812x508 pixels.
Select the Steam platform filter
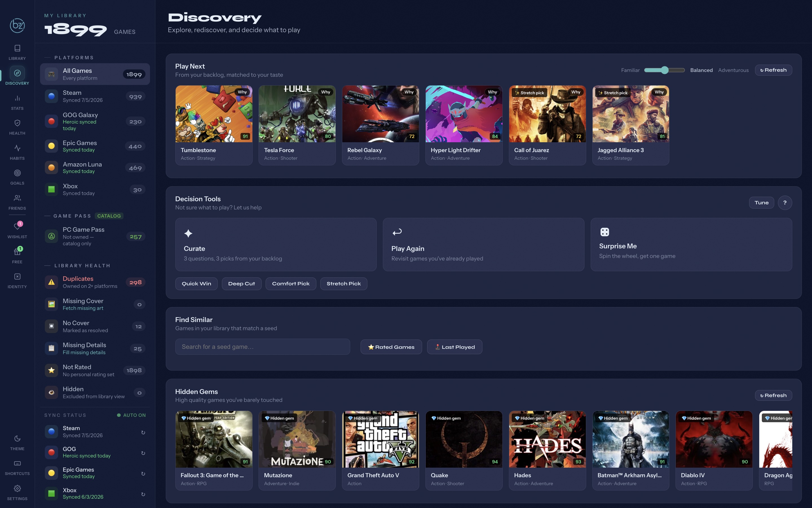(x=95, y=97)
